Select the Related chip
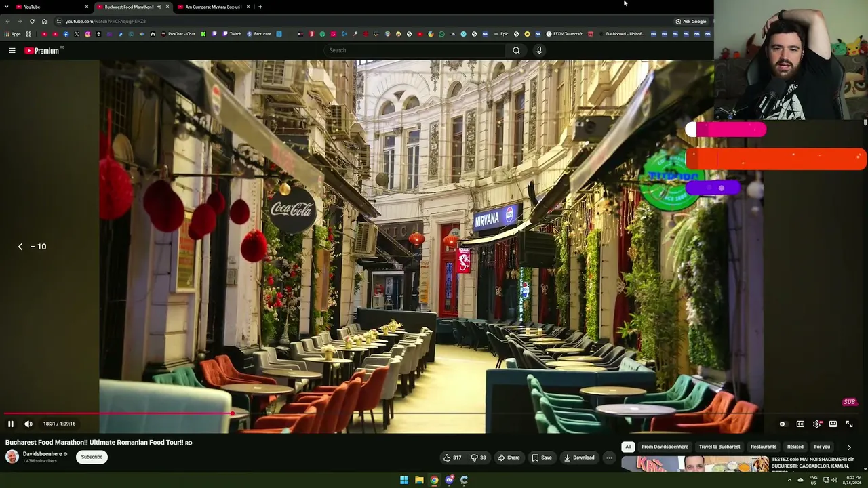 point(795,447)
